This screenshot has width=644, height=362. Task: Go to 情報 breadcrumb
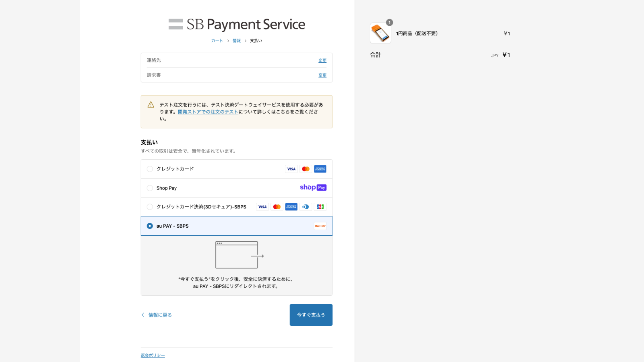(x=237, y=41)
